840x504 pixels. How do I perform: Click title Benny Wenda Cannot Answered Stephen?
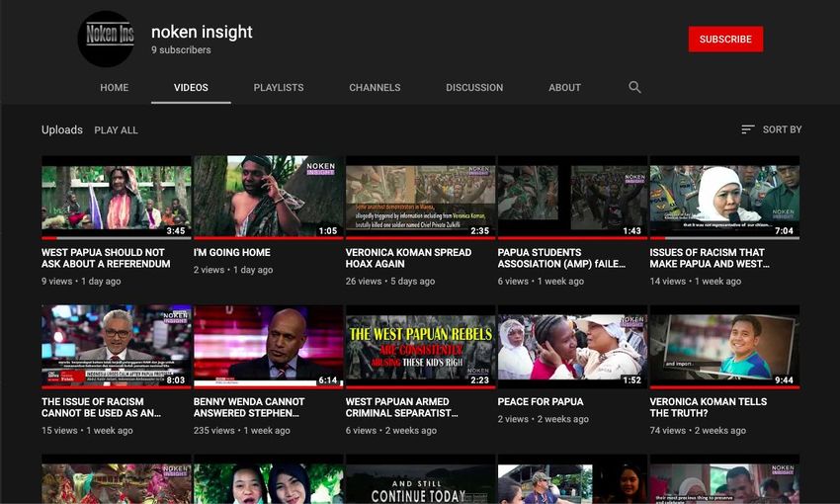pos(249,407)
